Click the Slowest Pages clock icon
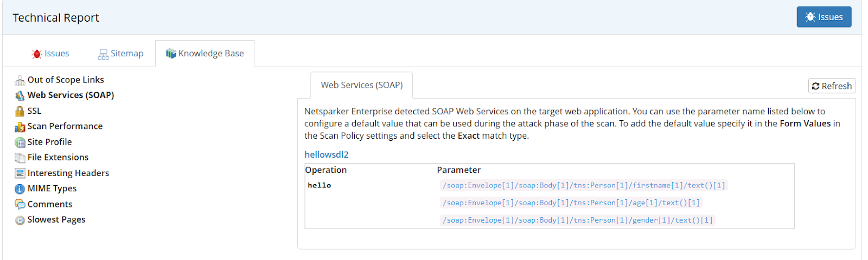Screen dimensions: 868x260 [20, 220]
